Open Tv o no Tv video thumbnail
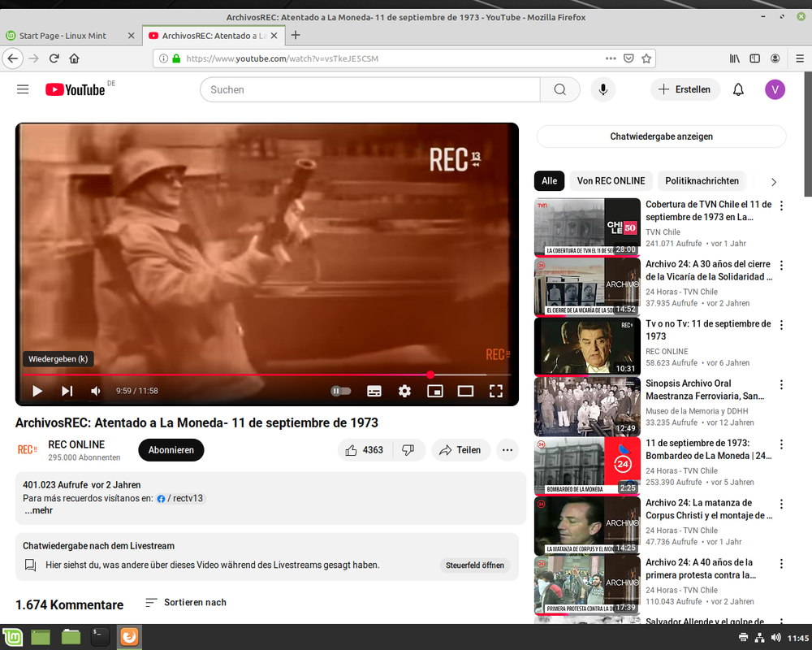The height and width of the screenshot is (650, 812). tap(587, 346)
